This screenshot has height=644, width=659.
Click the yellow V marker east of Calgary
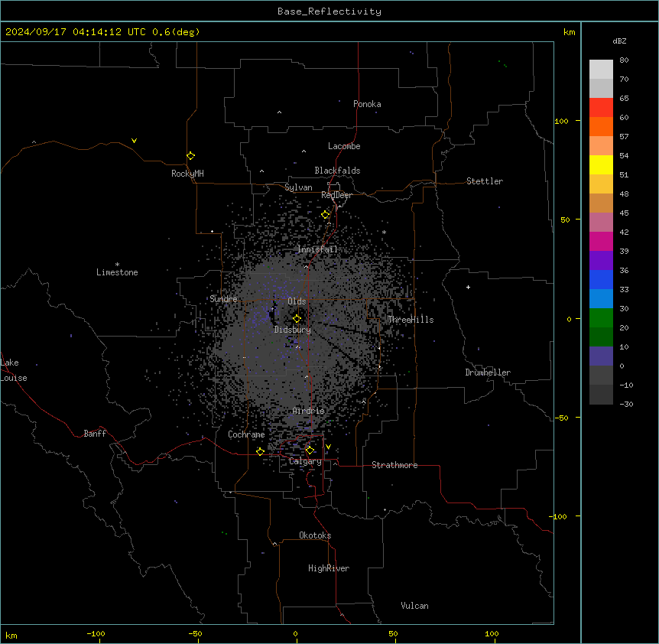pos(328,447)
